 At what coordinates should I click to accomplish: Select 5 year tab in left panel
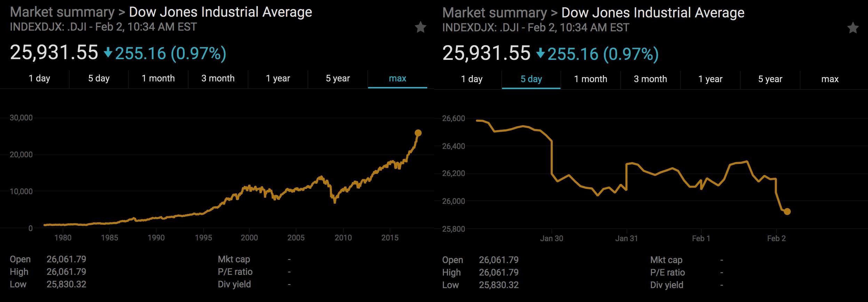pyautogui.click(x=338, y=78)
